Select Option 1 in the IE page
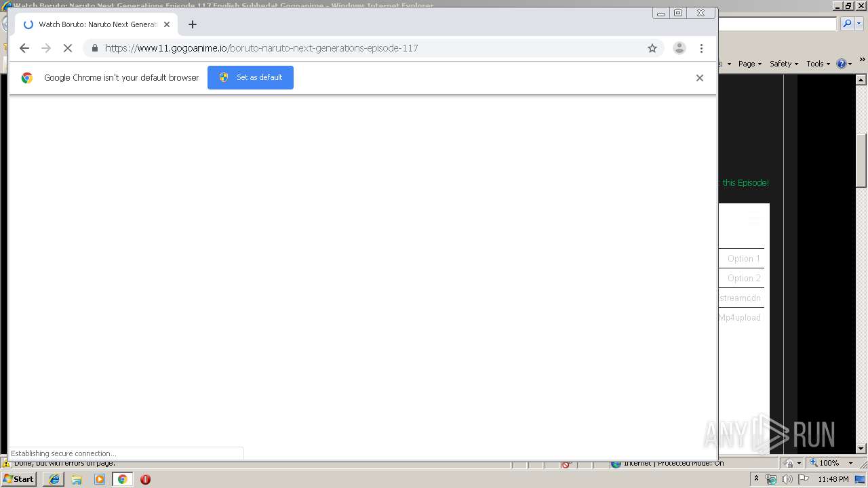Image resolution: width=868 pixels, height=488 pixels. 743,258
